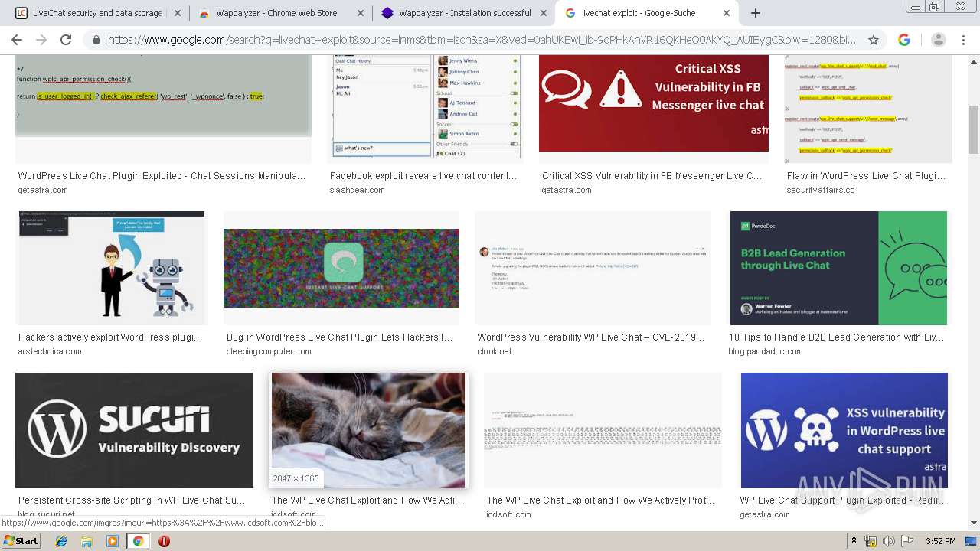Go forward to the next page
Screen dimensions: 980x551
(x=41, y=40)
